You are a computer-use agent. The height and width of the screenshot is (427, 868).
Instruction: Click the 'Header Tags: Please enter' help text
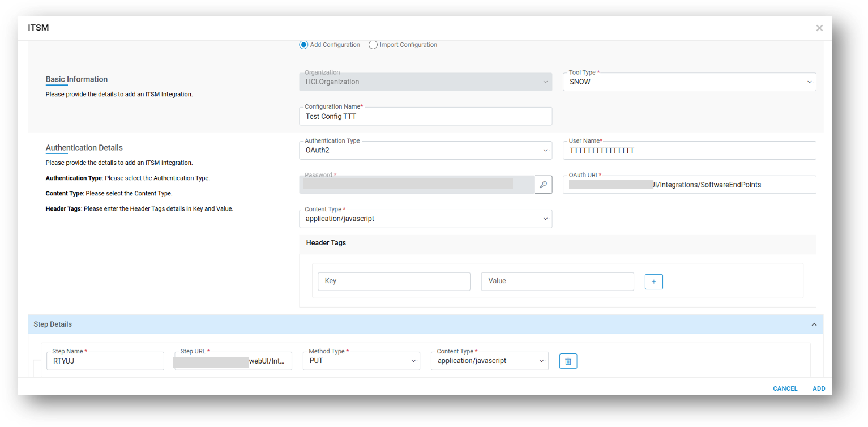pos(139,209)
